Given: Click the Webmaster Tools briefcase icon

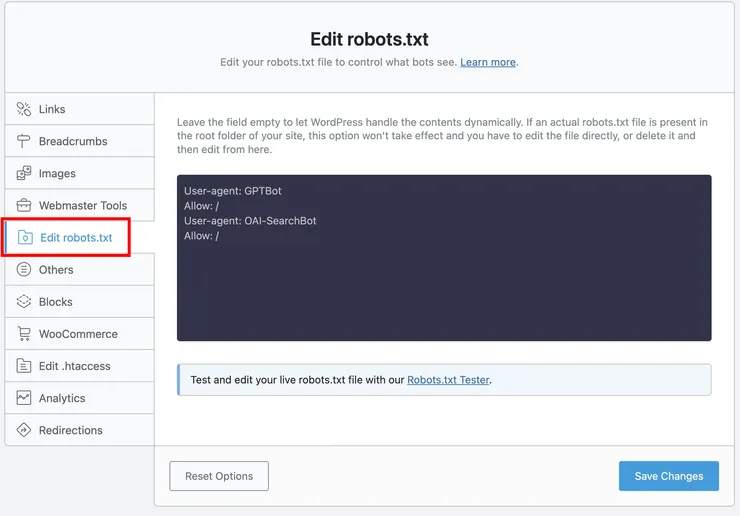Looking at the screenshot, I should tap(24, 205).
